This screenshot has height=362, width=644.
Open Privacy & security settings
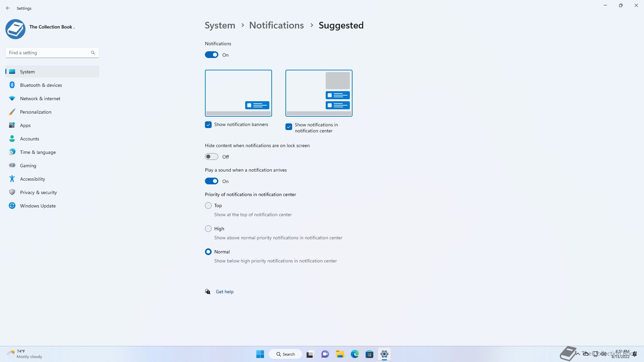38,192
